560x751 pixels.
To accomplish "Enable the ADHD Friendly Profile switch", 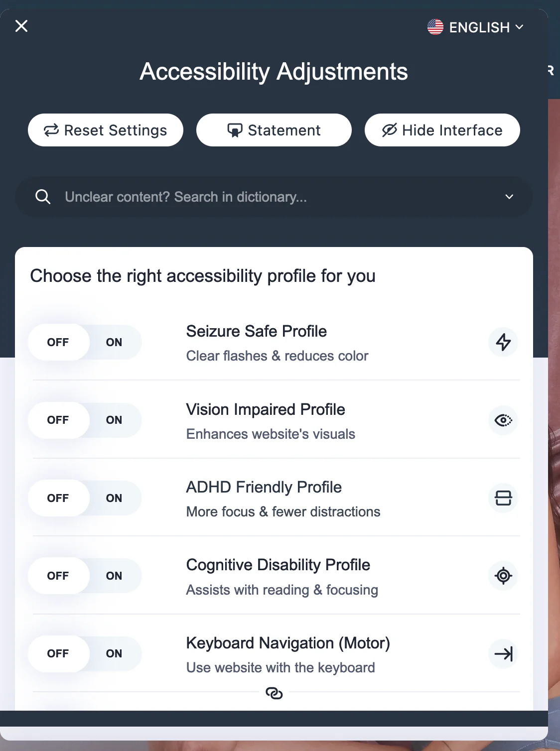I will tap(114, 498).
